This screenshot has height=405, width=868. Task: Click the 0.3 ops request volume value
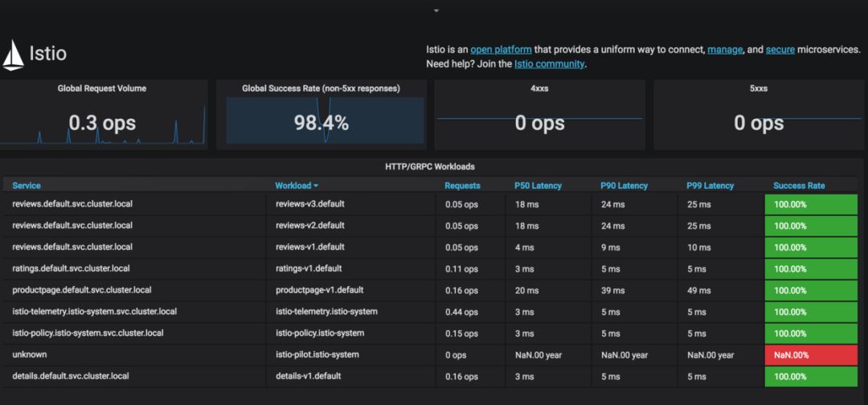click(x=102, y=123)
